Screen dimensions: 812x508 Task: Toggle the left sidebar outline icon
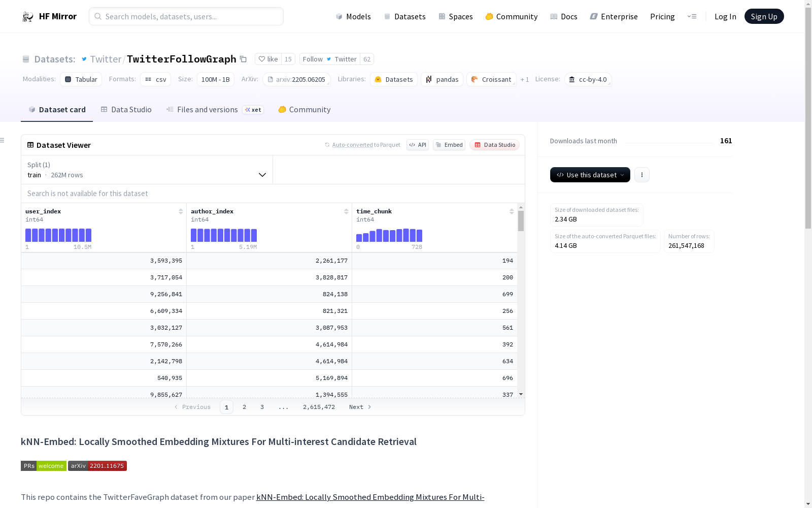(x=3, y=140)
